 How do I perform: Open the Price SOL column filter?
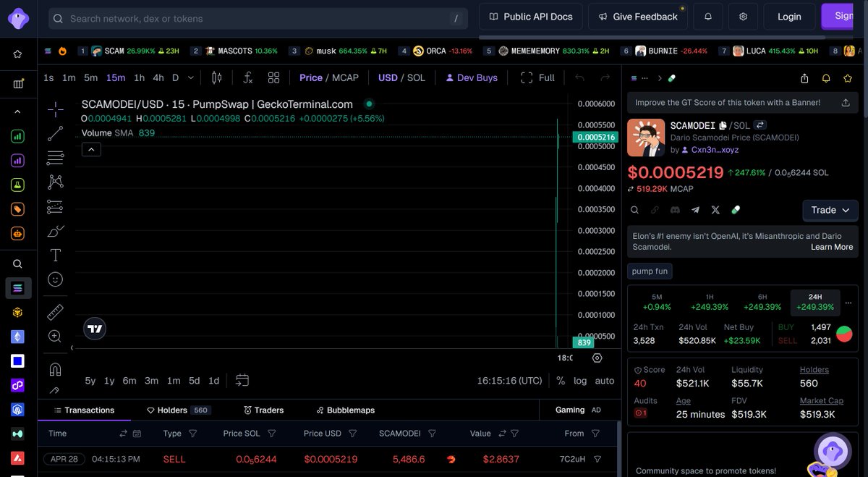[x=271, y=434]
